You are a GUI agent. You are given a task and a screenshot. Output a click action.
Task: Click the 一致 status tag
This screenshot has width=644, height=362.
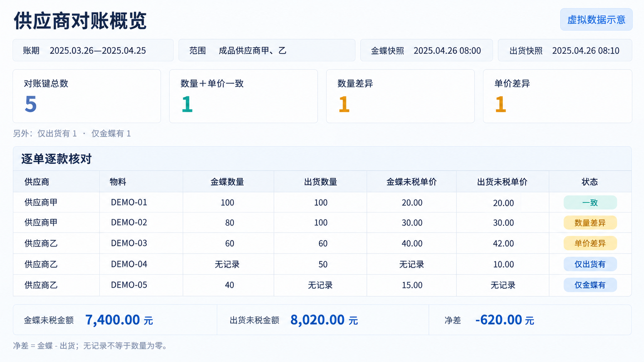[x=590, y=202]
